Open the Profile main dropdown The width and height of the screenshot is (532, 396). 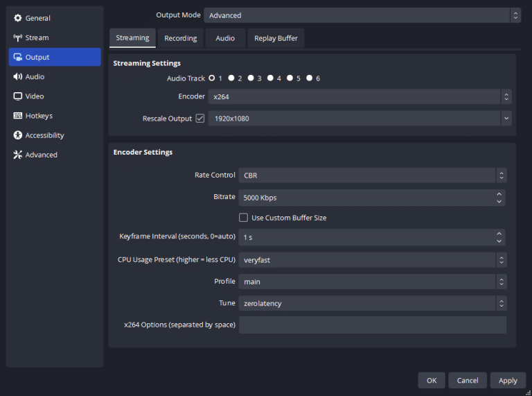point(373,282)
